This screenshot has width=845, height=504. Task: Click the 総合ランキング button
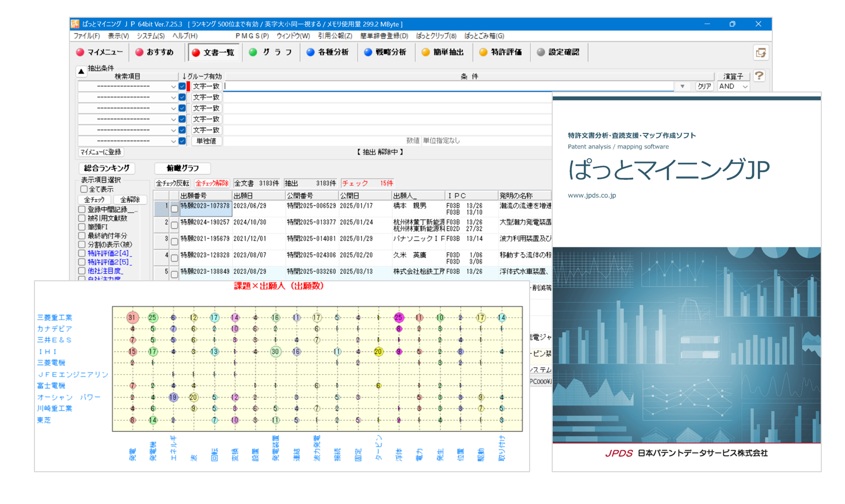[107, 168]
